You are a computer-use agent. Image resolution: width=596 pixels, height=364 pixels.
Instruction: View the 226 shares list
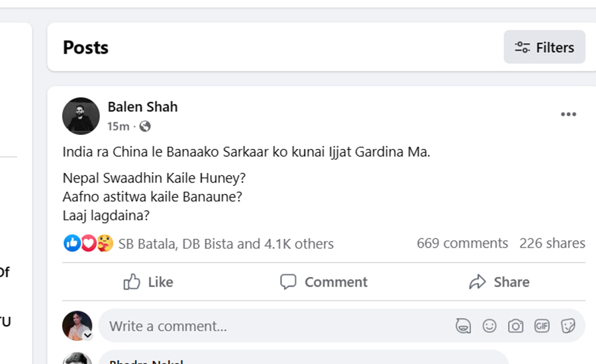[552, 244]
